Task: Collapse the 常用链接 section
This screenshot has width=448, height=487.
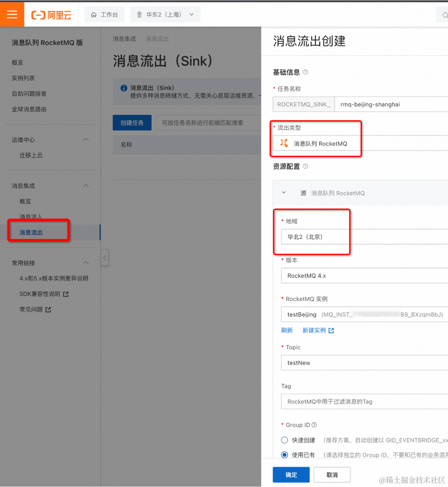Action: coord(86,263)
